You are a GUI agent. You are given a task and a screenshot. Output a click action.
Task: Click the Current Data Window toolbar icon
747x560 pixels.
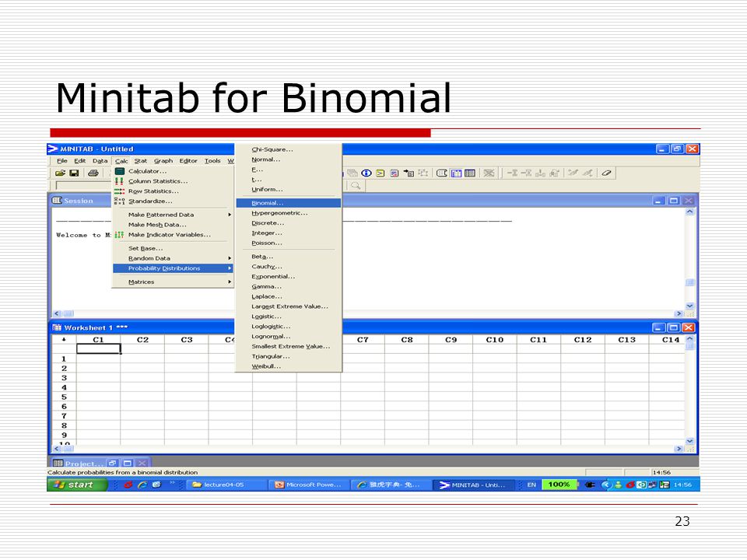click(457, 173)
